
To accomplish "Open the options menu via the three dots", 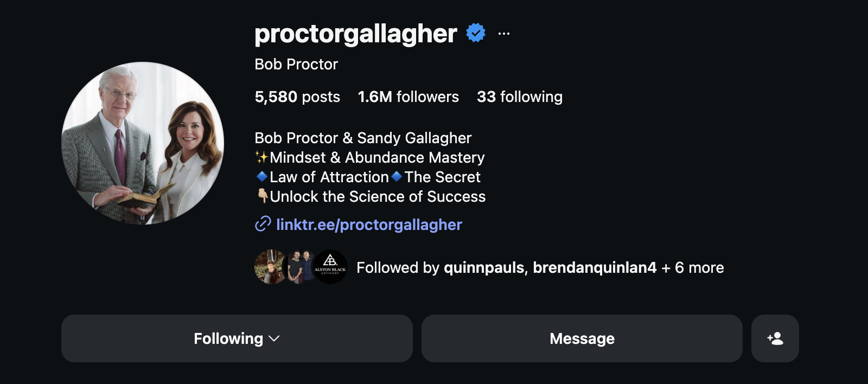I will pyautogui.click(x=504, y=34).
